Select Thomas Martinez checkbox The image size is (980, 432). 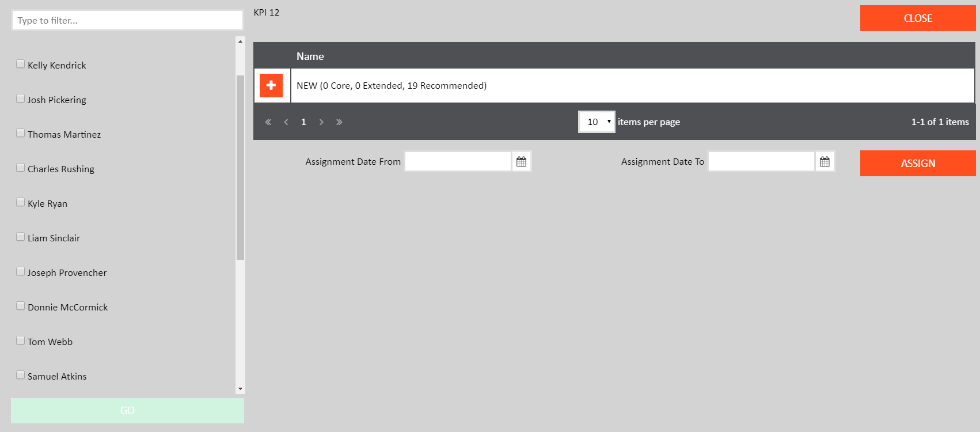21,133
